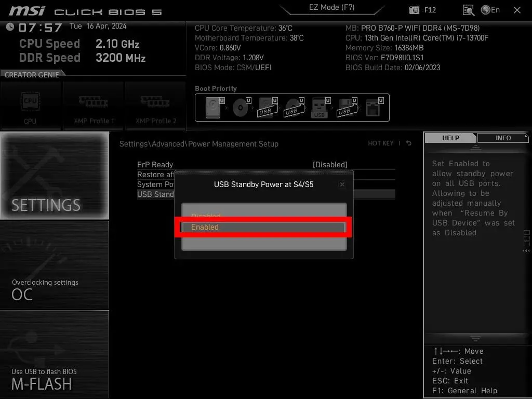Viewport: 532px width, 399px height.
Task: Click the F1: General Help hint
Action: pos(465,391)
